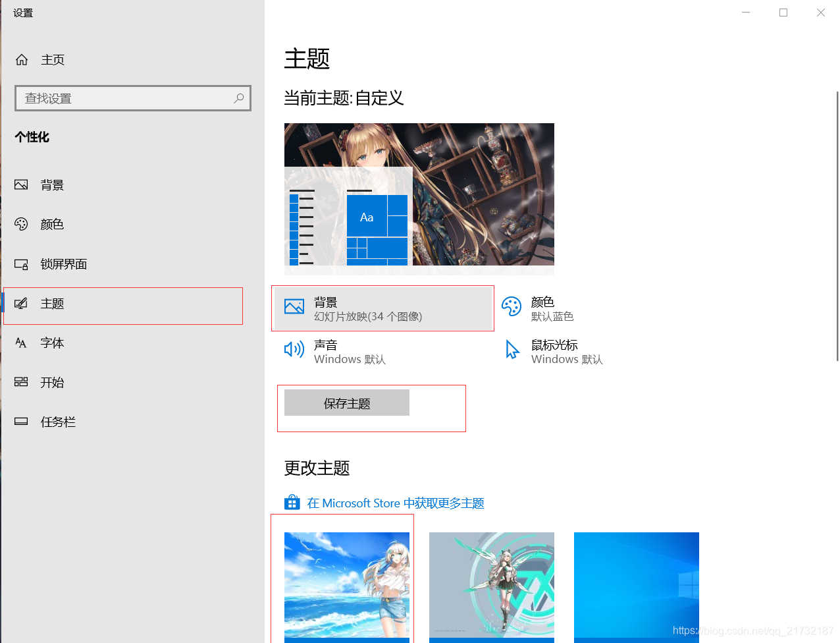The height and width of the screenshot is (643, 840).
Task: Click the magnifier icon in search box
Action: [x=239, y=98]
